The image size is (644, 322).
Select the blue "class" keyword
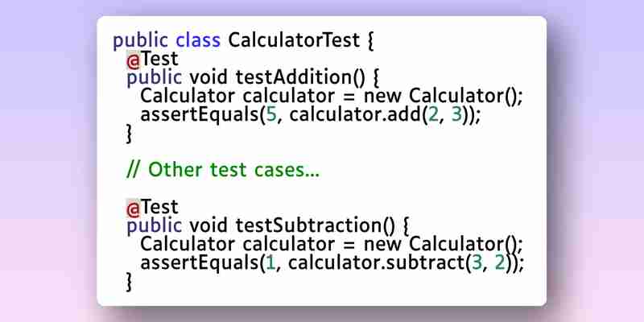[198, 40]
